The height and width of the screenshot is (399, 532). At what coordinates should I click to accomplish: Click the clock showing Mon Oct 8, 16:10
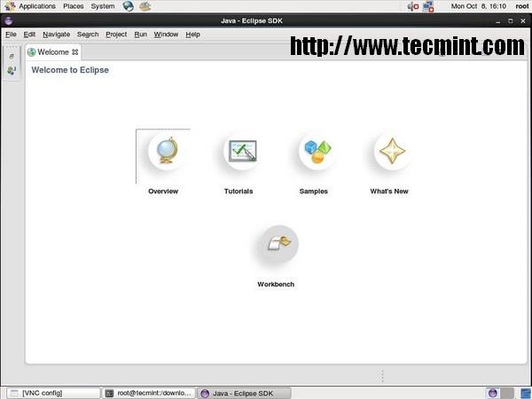click(x=479, y=6)
